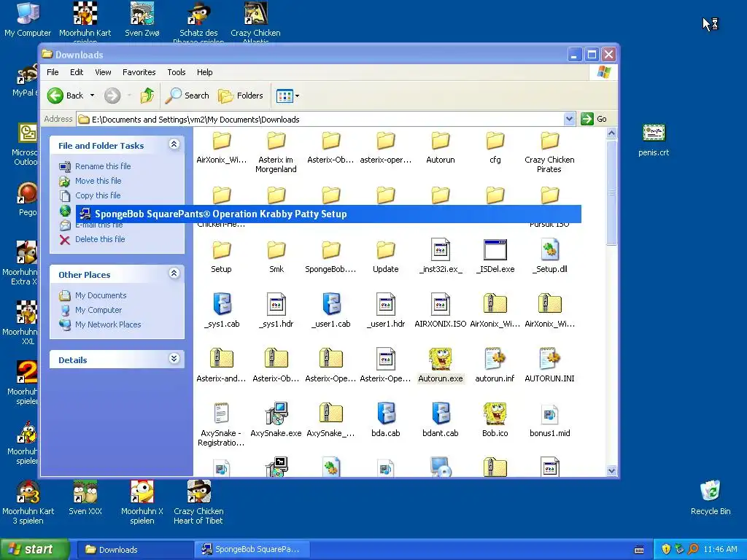The image size is (747, 560).
Task: Select the Sven XXX desktop shortcut
Action: pyautogui.click(x=85, y=497)
